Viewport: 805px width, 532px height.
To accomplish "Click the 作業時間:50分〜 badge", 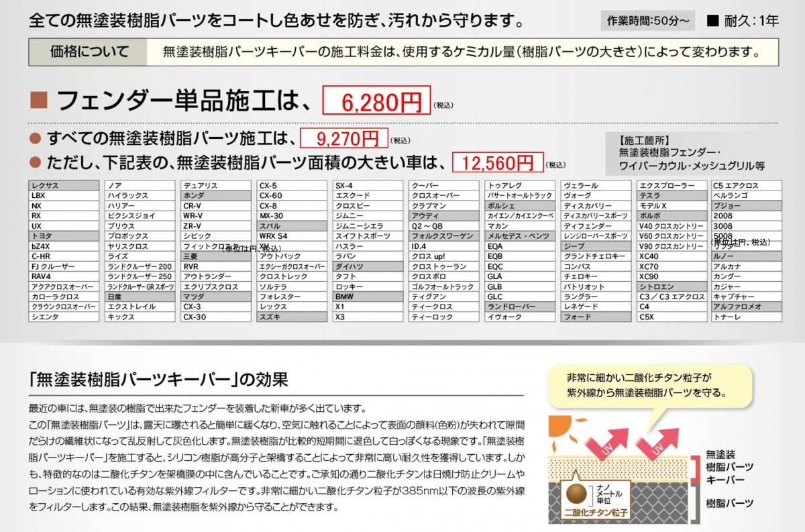I will 647,21.
